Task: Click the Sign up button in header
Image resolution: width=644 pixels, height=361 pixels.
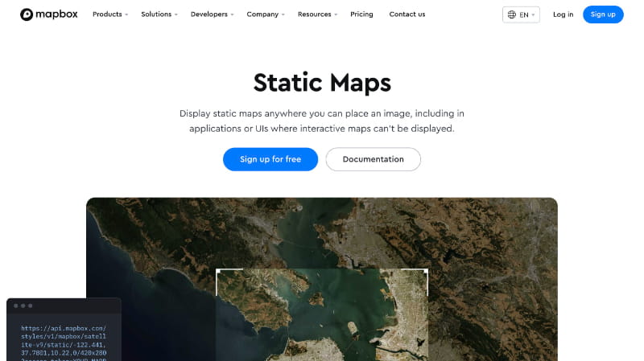Action: click(603, 14)
